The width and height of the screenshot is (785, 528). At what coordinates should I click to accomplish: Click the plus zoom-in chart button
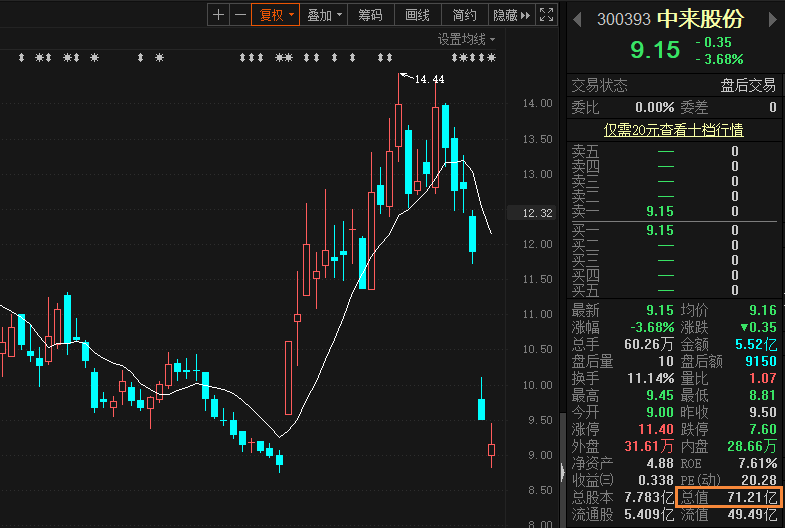pyautogui.click(x=219, y=14)
